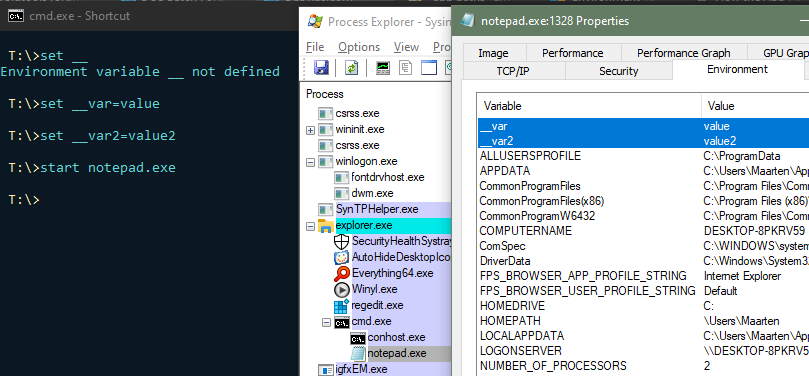Open the Options menu in Process Explorer
The height and width of the screenshot is (376, 809).
[x=359, y=47]
